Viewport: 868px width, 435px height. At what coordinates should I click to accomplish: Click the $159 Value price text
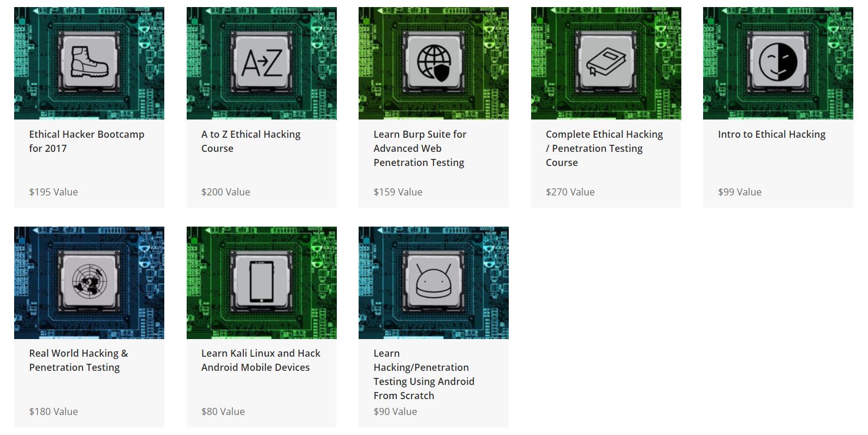coord(398,192)
